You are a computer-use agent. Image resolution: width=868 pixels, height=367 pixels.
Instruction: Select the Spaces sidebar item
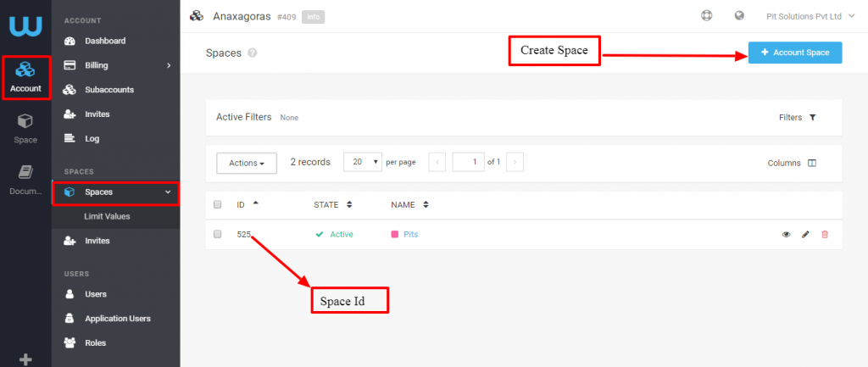(115, 192)
